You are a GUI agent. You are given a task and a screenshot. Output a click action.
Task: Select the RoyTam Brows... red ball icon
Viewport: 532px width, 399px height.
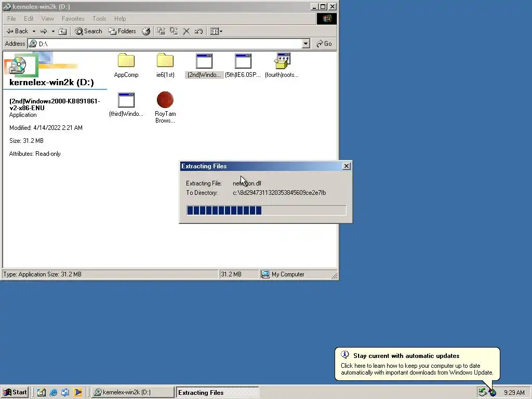[165, 108]
